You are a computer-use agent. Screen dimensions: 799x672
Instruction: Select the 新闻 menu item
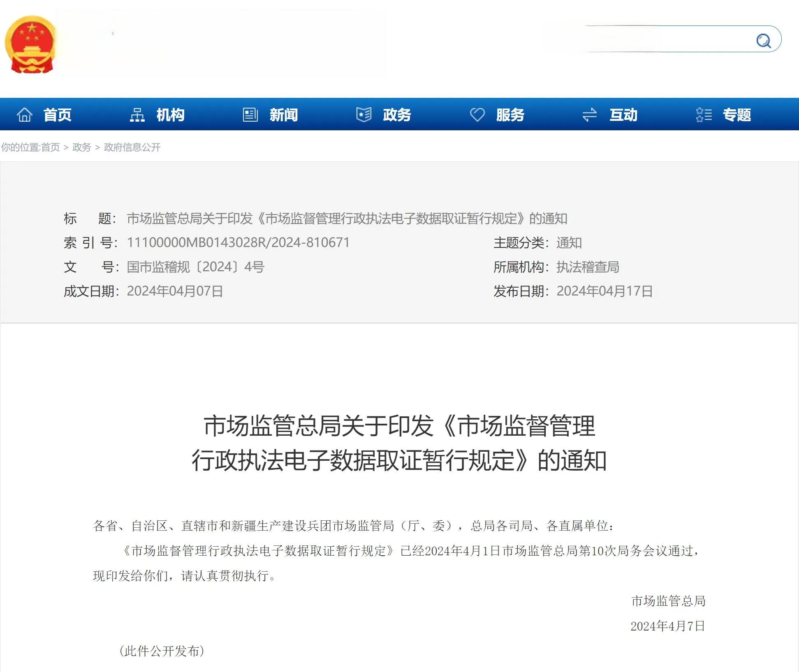pos(284,115)
